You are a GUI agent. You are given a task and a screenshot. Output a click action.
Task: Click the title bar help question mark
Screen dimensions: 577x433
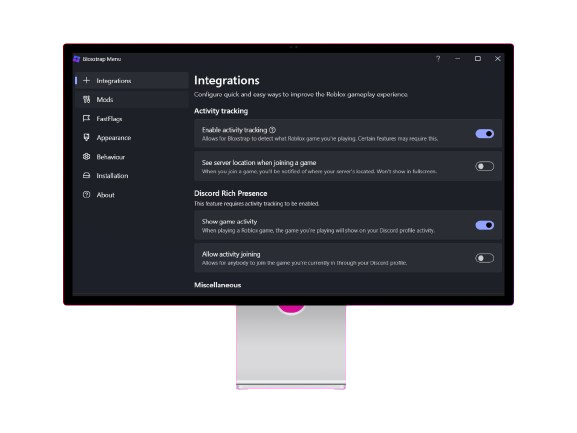point(438,59)
